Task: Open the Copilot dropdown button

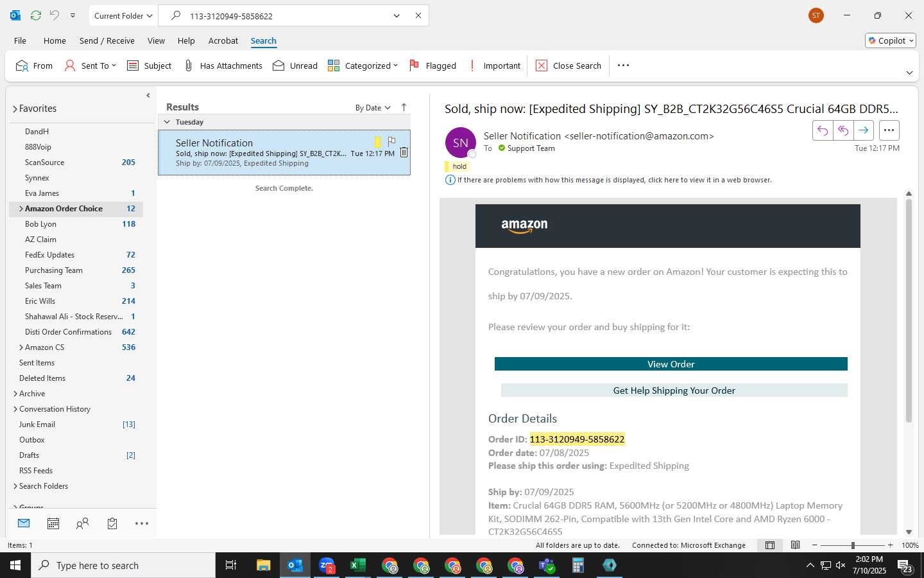Action: click(891, 40)
